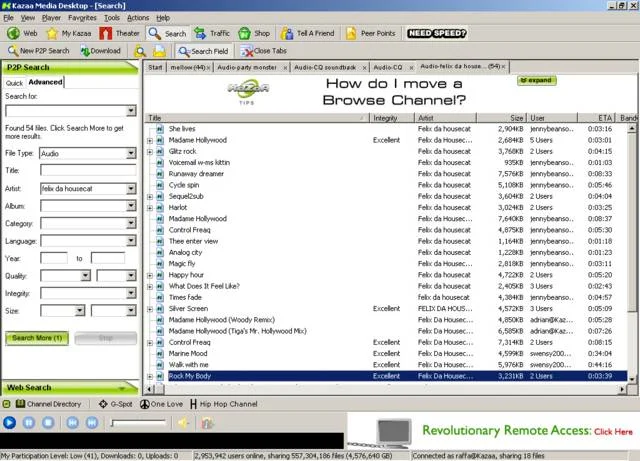640x461 pixels.
Task: Open the File Type dropdown
Action: point(131,154)
